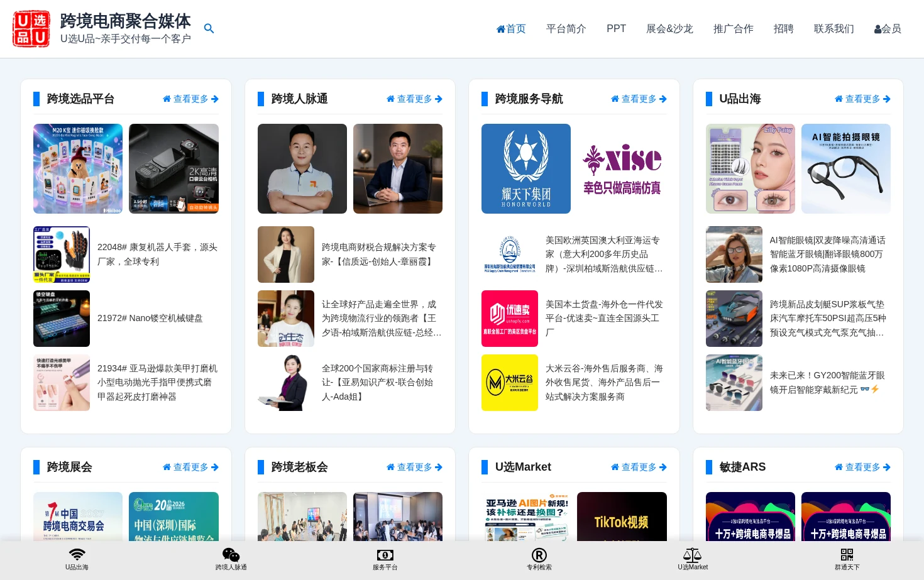Open the search magnifier icon in header

point(209,28)
